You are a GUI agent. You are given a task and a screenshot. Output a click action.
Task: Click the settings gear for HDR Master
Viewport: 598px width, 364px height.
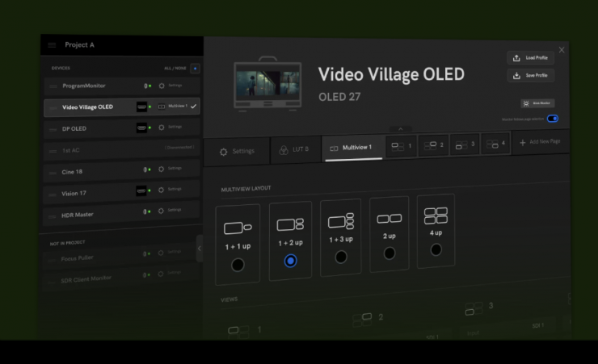coord(161,211)
